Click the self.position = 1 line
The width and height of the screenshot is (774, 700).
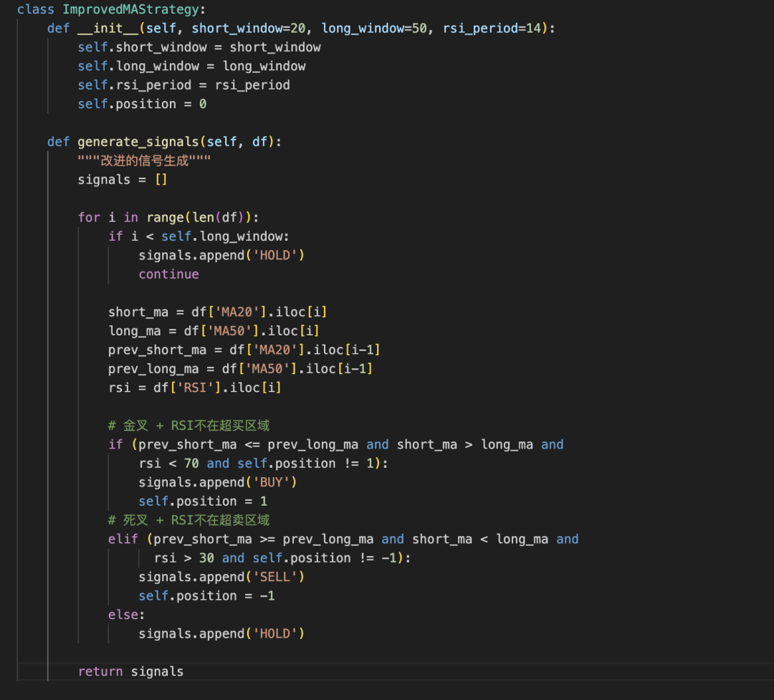click(203, 502)
